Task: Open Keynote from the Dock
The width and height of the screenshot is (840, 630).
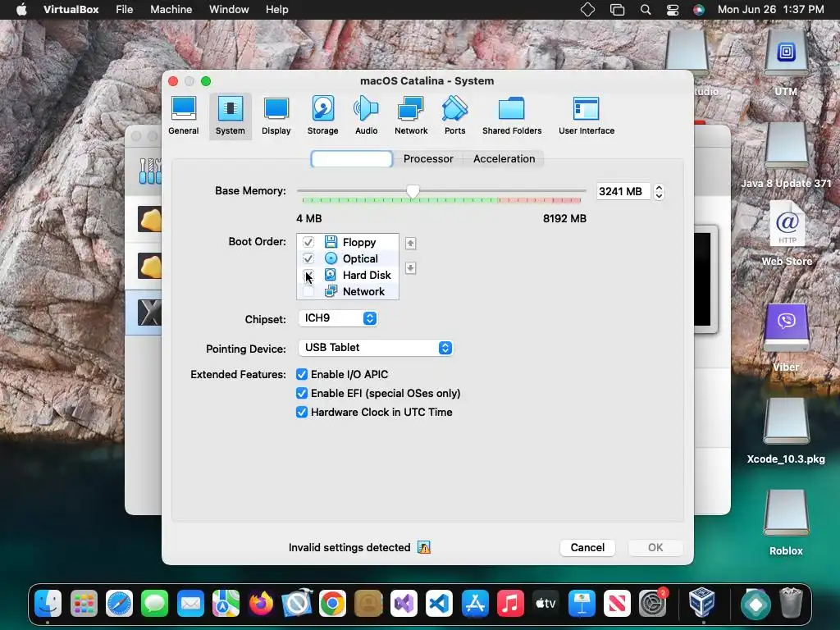Action: [582, 604]
